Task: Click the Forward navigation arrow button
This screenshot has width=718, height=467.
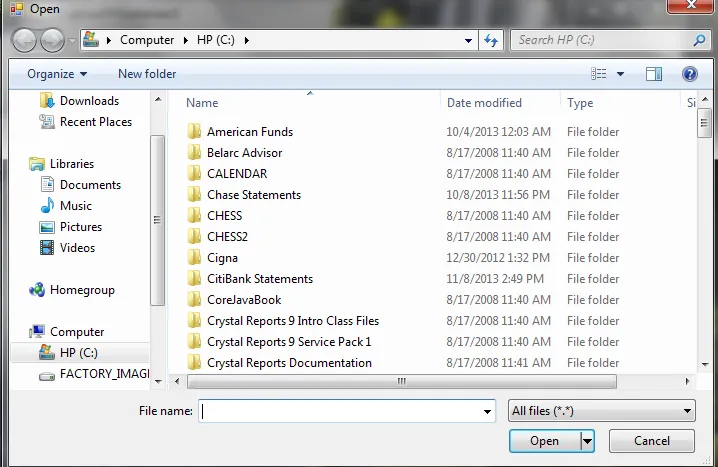Action: point(52,41)
